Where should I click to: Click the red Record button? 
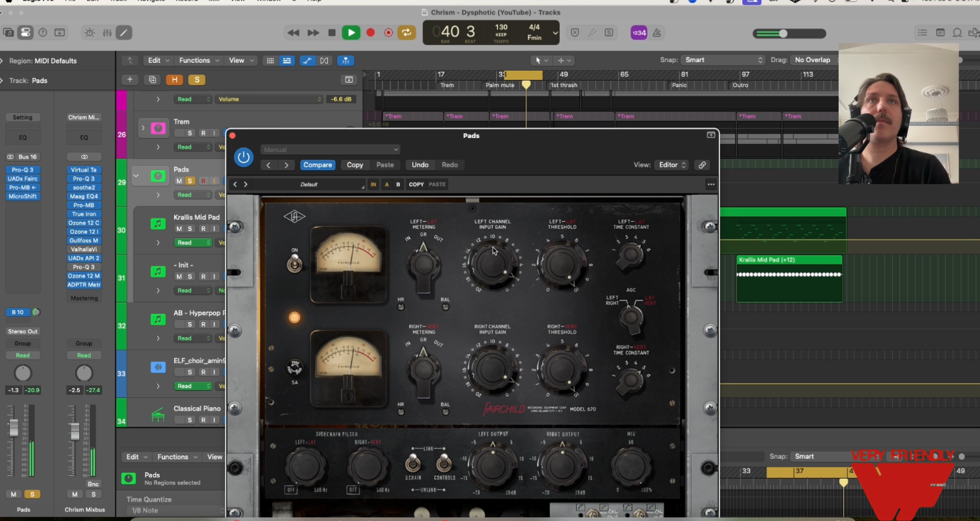click(370, 33)
